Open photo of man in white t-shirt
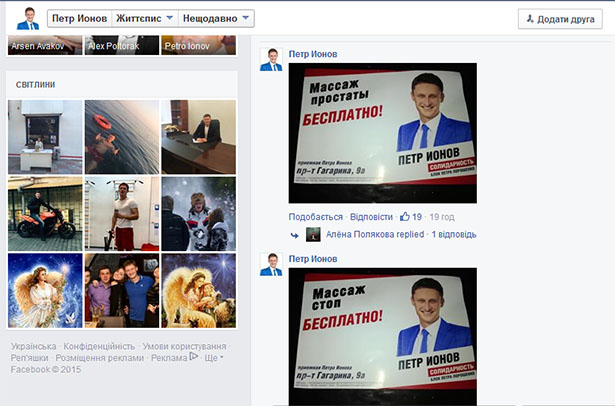 122,214
